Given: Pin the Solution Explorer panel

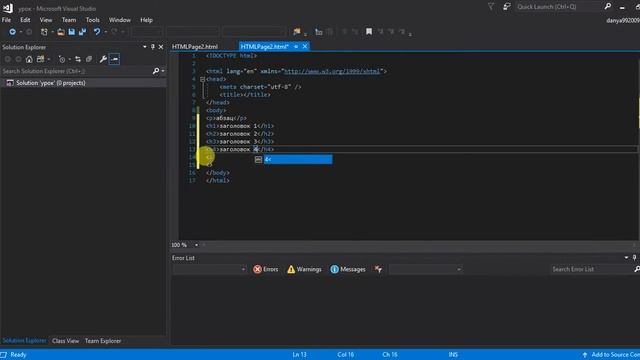Looking at the screenshot, I should point(153,47).
